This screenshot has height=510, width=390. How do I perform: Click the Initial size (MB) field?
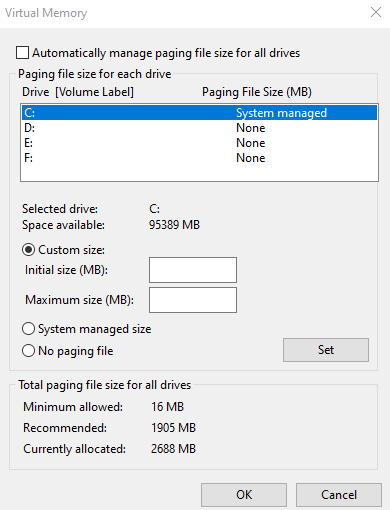(x=193, y=270)
